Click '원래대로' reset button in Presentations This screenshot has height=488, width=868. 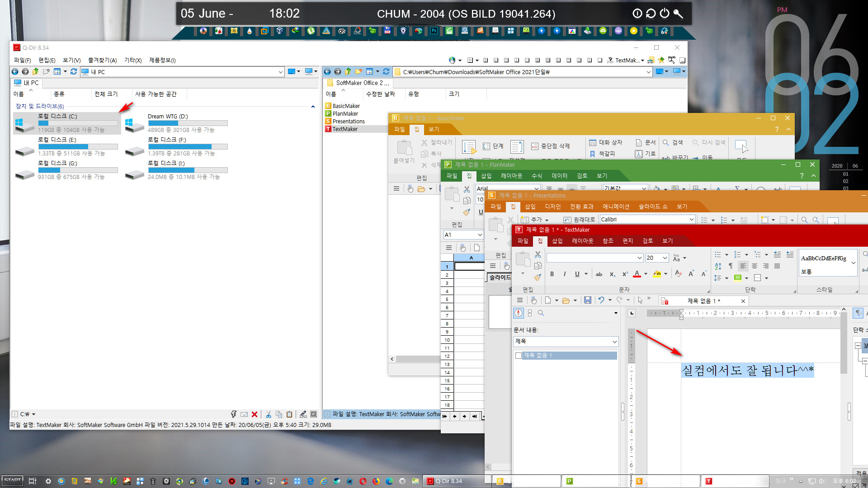pos(579,220)
